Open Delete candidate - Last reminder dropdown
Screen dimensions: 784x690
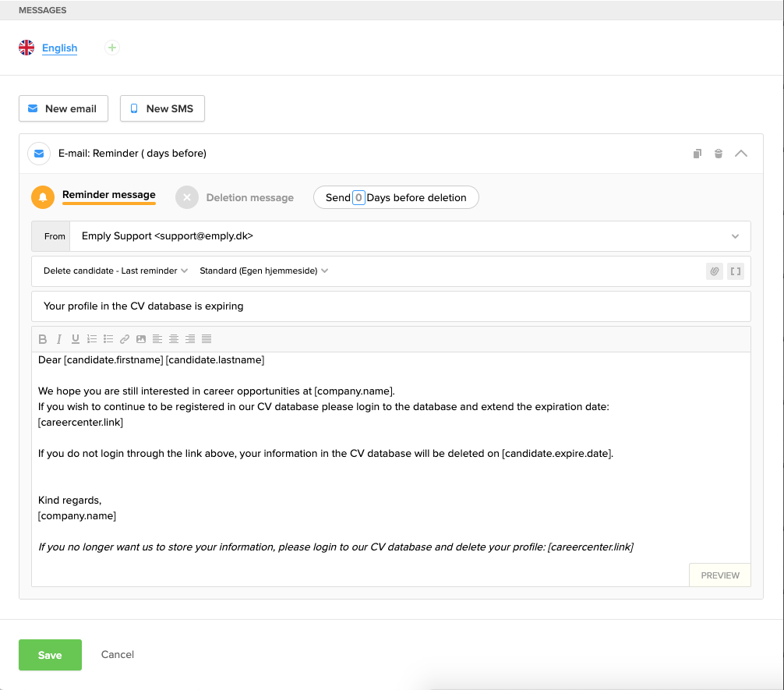coord(115,271)
